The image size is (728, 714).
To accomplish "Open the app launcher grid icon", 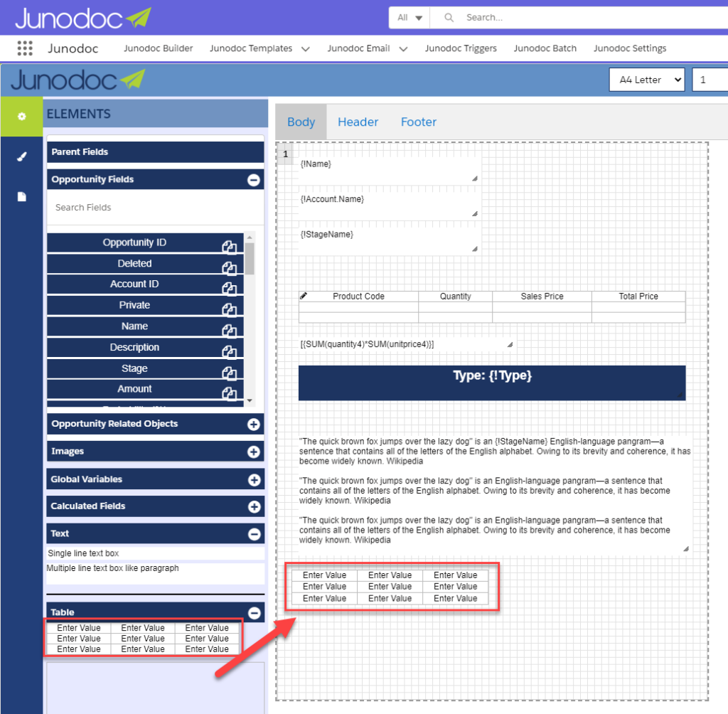I will click(x=25, y=48).
